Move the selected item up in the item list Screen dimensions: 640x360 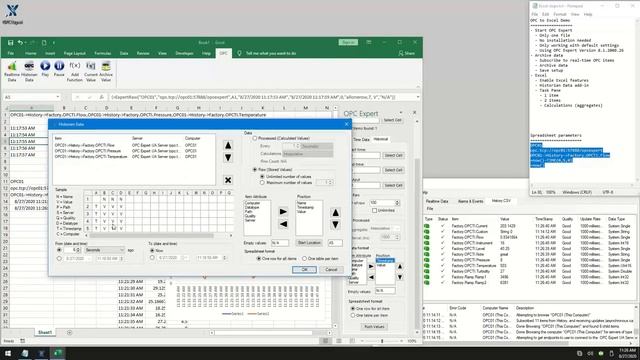coord(228,145)
